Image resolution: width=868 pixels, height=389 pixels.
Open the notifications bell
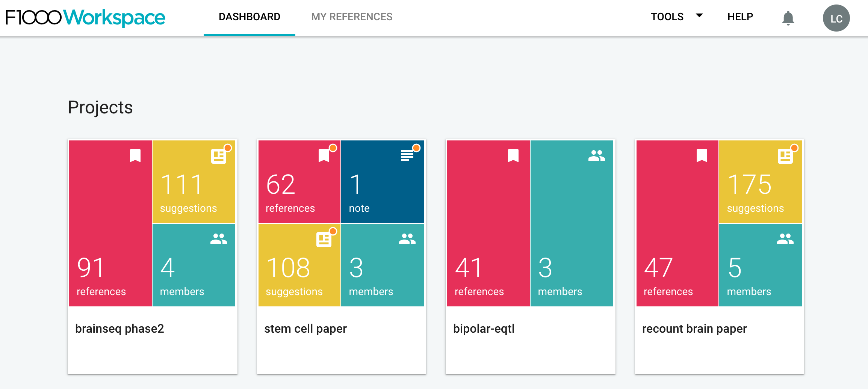point(788,18)
